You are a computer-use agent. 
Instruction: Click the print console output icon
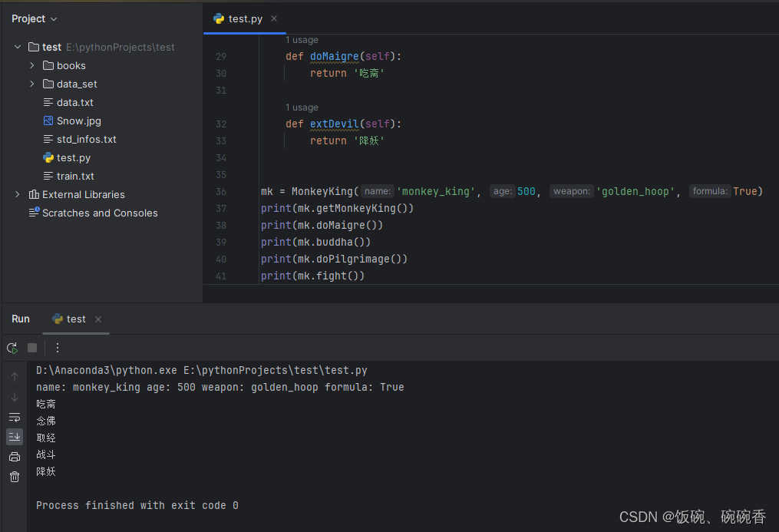(15, 457)
